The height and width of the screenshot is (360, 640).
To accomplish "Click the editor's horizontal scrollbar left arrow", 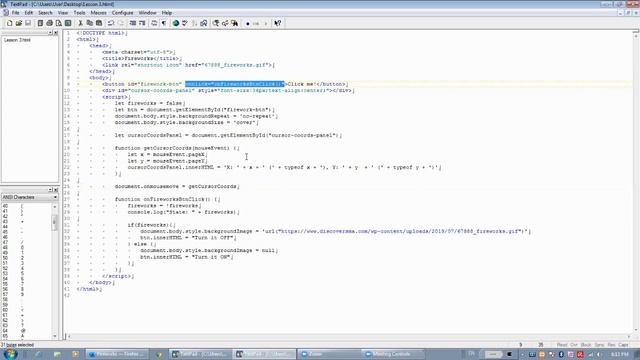I will [x=69, y=337].
